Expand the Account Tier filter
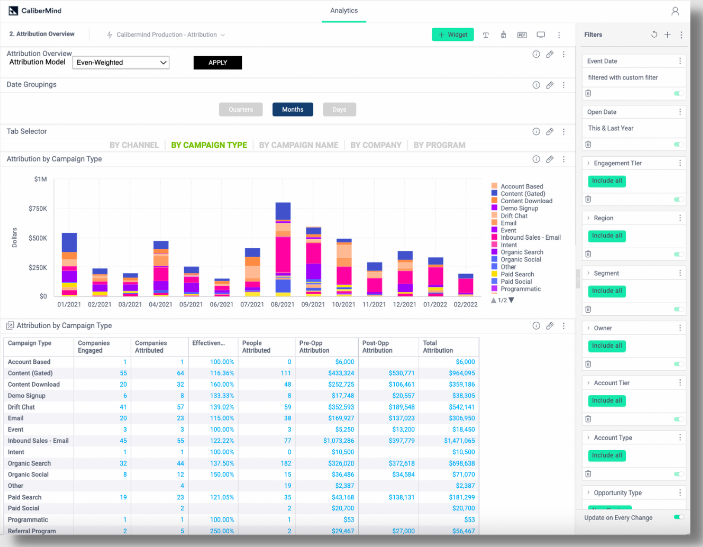Viewport: 703px width, 547px height. point(588,383)
